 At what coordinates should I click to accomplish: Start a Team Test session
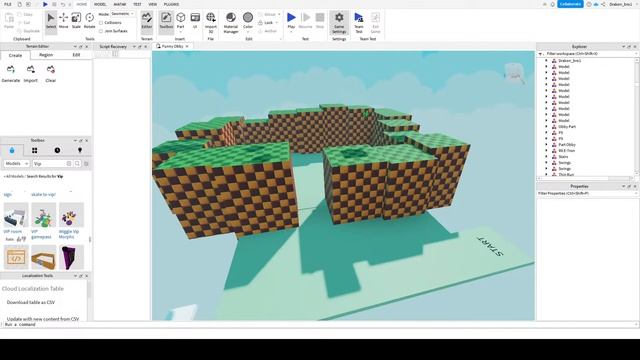tap(359, 22)
